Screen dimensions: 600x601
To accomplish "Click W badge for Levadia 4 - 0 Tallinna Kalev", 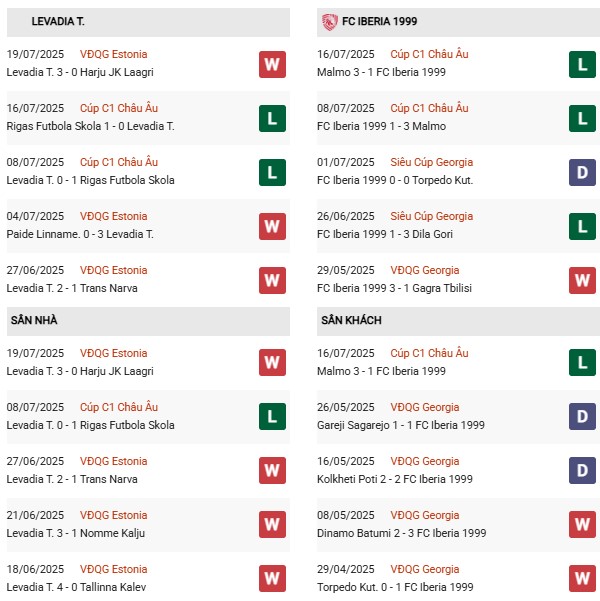I will tap(271, 578).
